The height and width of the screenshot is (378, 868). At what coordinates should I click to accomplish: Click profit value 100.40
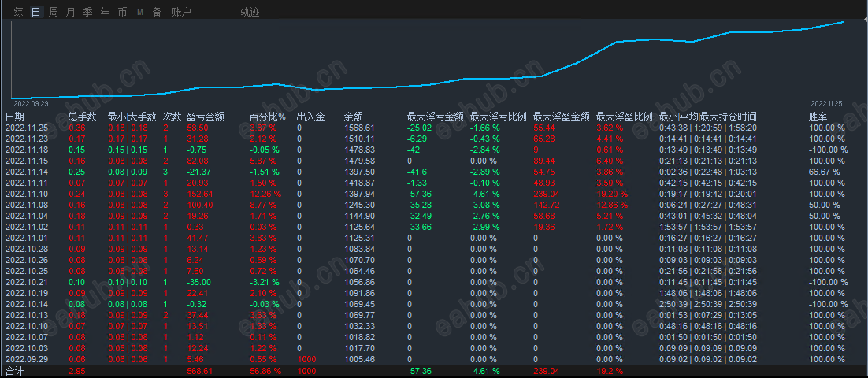point(200,205)
